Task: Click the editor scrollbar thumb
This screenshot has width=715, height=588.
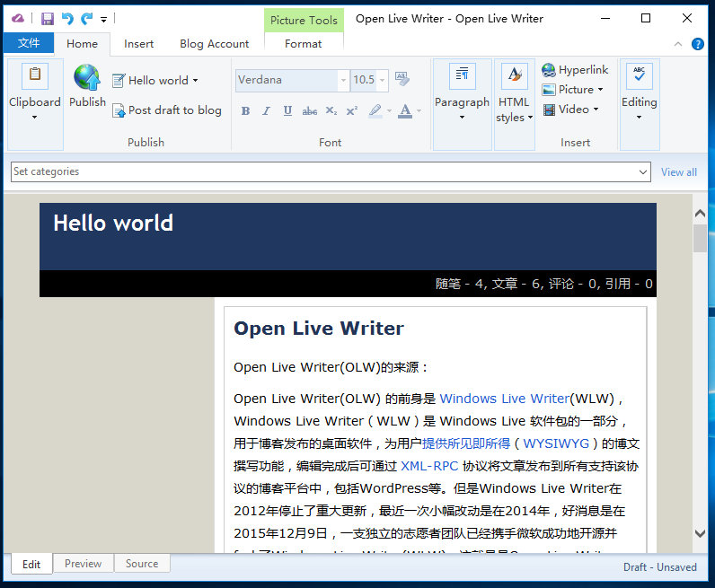Action: pos(700,238)
